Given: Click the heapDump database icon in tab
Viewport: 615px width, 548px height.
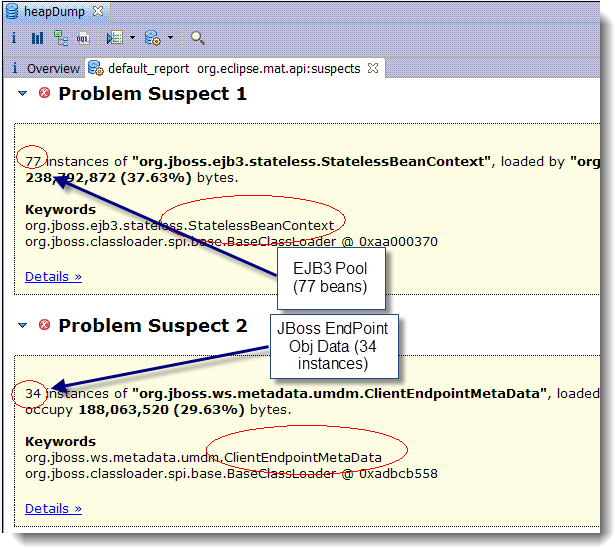Looking at the screenshot, I should click(x=12, y=11).
